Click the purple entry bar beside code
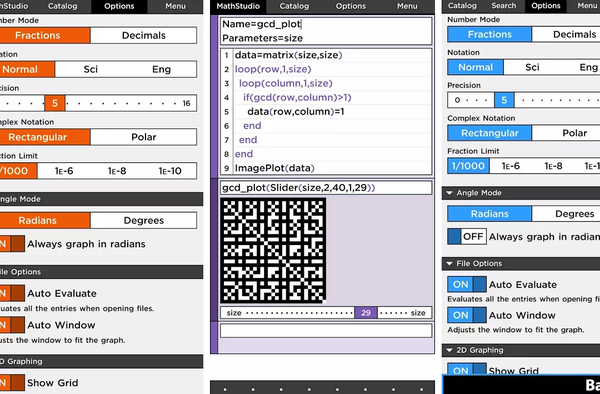The width and height of the screenshot is (600, 394). pyautogui.click(x=214, y=96)
